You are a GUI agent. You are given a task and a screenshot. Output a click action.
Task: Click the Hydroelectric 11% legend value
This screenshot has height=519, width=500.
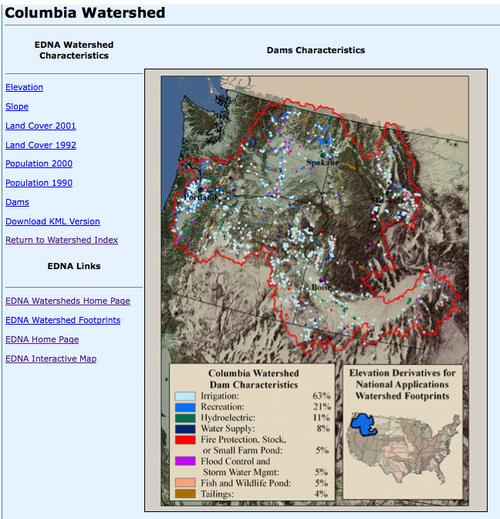pos(321,417)
